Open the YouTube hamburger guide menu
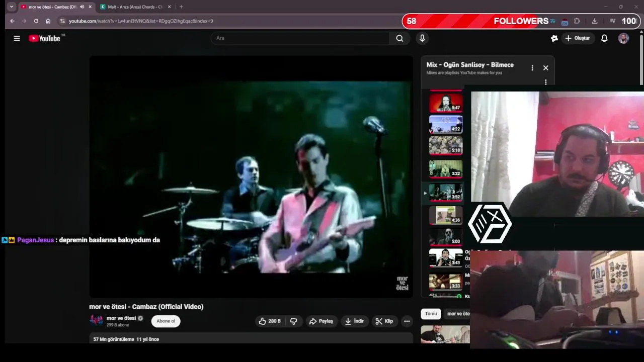The height and width of the screenshot is (362, 644). click(17, 38)
